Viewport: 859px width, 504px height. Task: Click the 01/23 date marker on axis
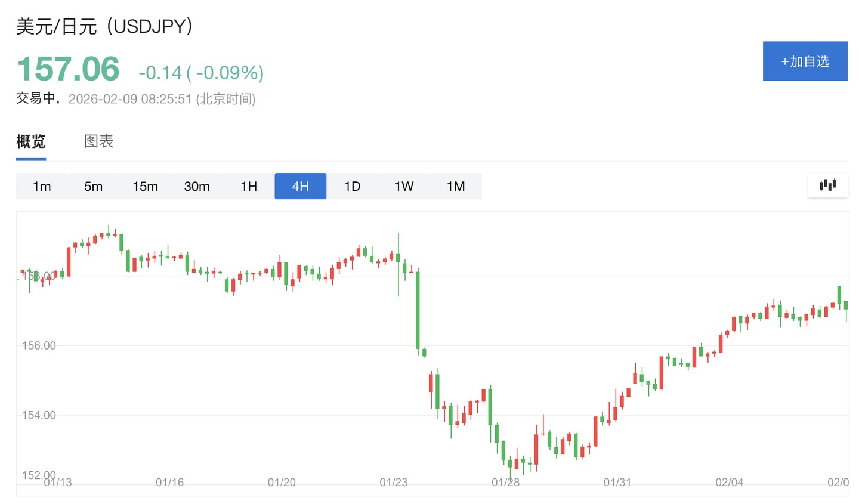(394, 482)
